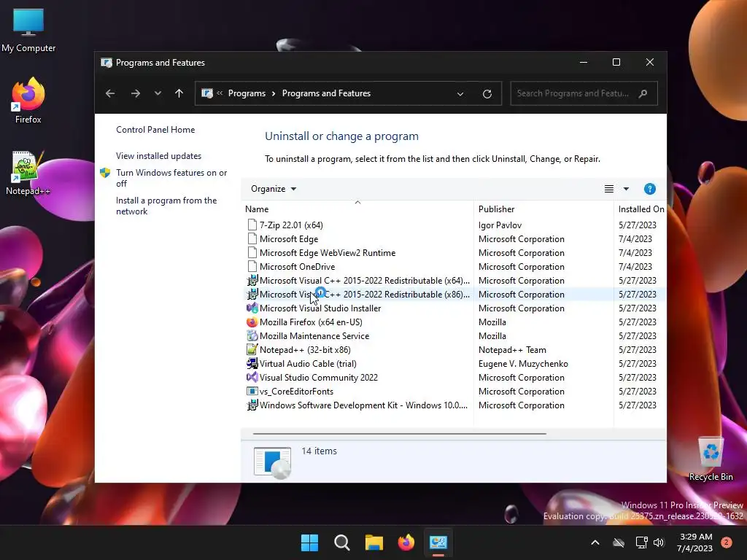Open Firefox desktop shortcut
Viewport: 747px width, 560px height.
pos(28,101)
